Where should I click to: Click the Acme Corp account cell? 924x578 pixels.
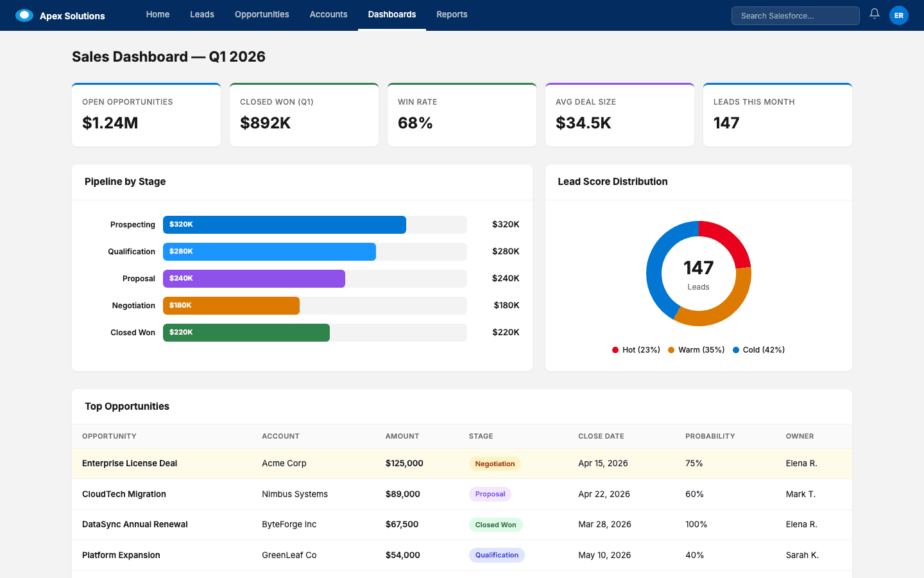coord(284,464)
